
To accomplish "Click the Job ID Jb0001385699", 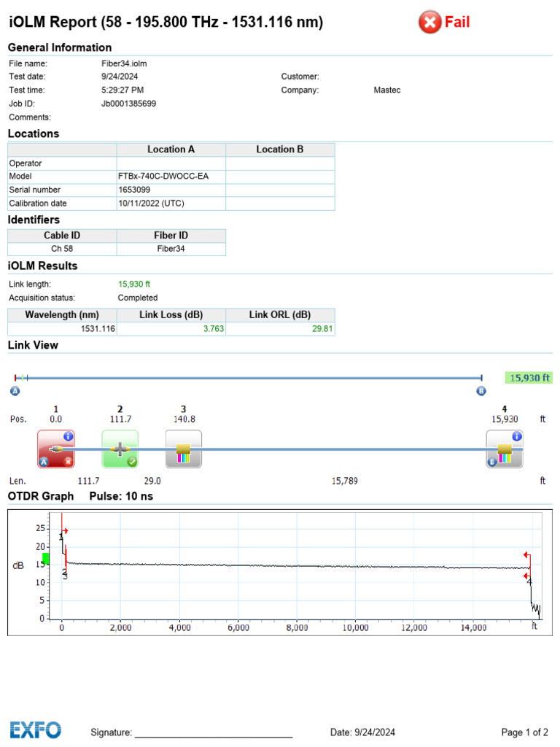I will tap(128, 104).
